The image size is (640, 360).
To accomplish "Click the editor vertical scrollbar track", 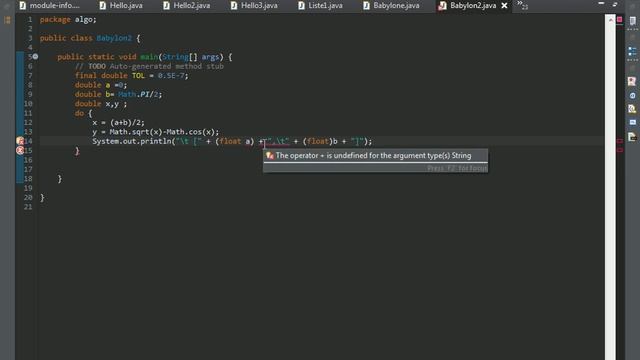I will (610, 192).
